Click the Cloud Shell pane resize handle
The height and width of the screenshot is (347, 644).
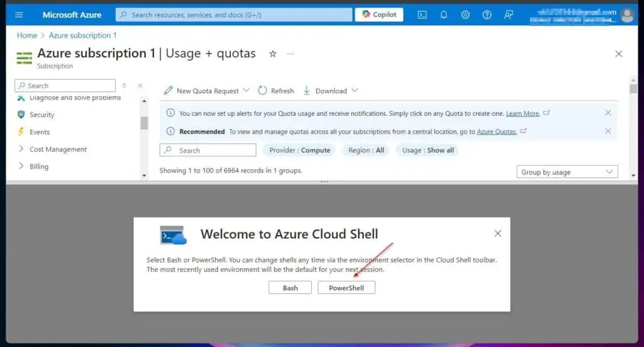click(324, 181)
